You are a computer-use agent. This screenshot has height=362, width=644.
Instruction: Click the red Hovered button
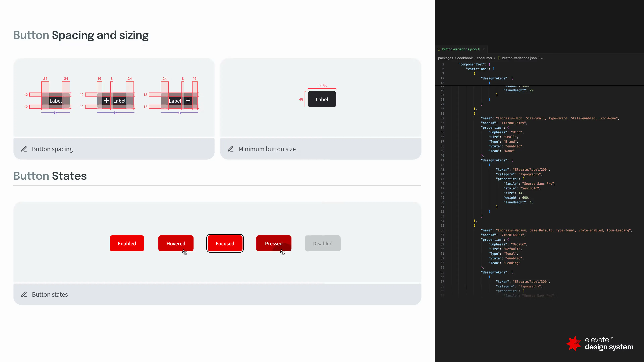click(176, 243)
